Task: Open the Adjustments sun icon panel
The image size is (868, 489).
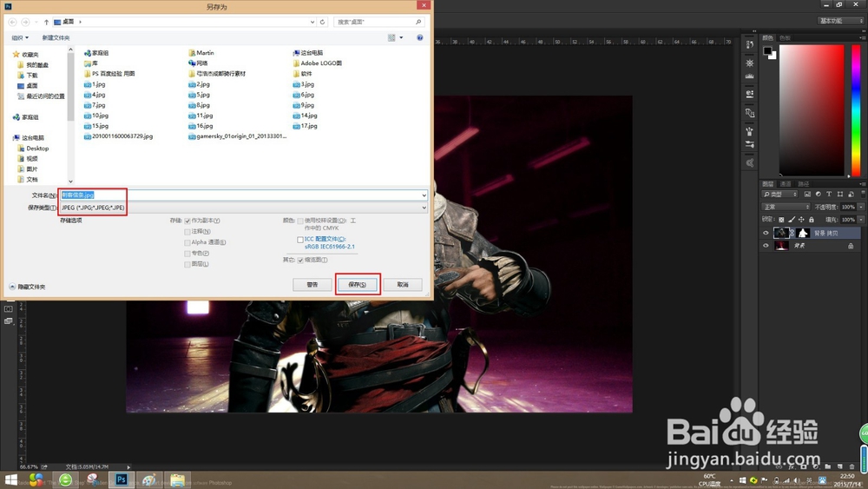Action: click(750, 63)
